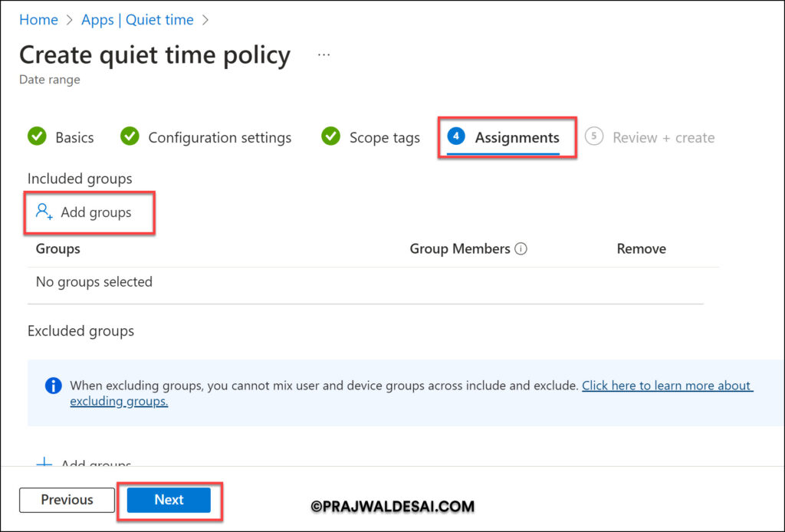785x532 pixels.
Task: Click the Excluded groups heading
Action: (x=80, y=331)
